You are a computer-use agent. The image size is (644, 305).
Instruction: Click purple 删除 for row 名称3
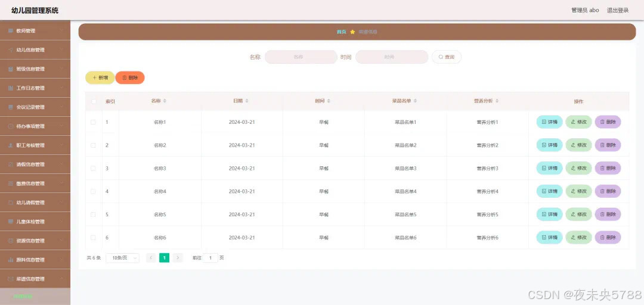(x=608, y=168)
